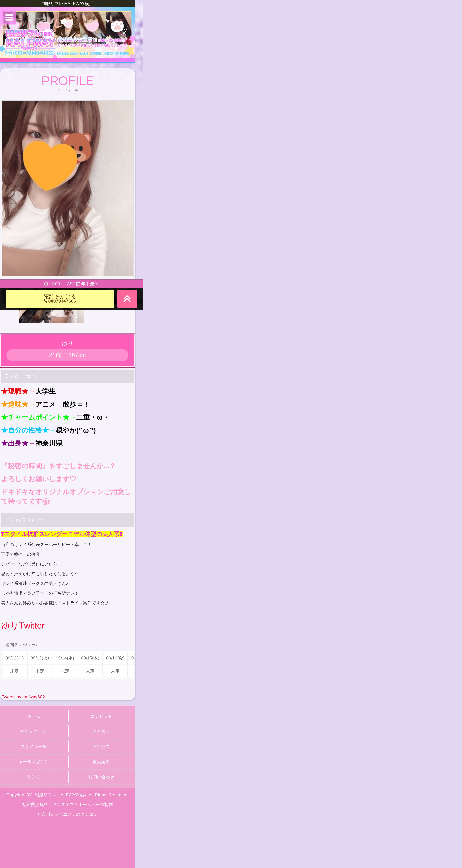Click the 未定 cell under 09/12(月)
462x868 pixels.
(15, 671)
